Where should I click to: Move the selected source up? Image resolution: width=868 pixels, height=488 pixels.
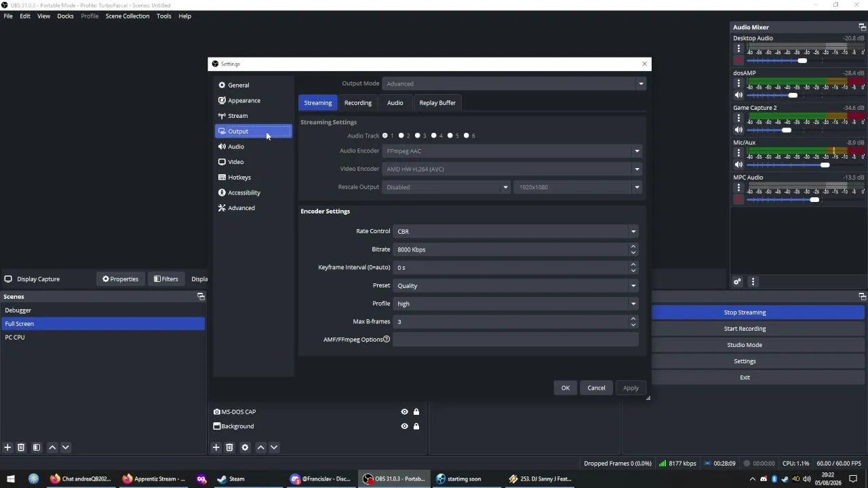tap(260, 447)
